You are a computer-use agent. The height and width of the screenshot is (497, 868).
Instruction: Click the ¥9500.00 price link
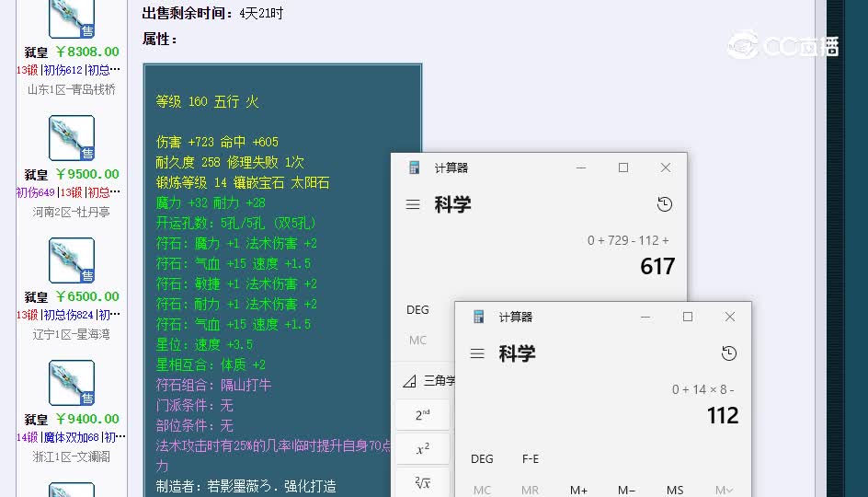(x=87, y=174)
